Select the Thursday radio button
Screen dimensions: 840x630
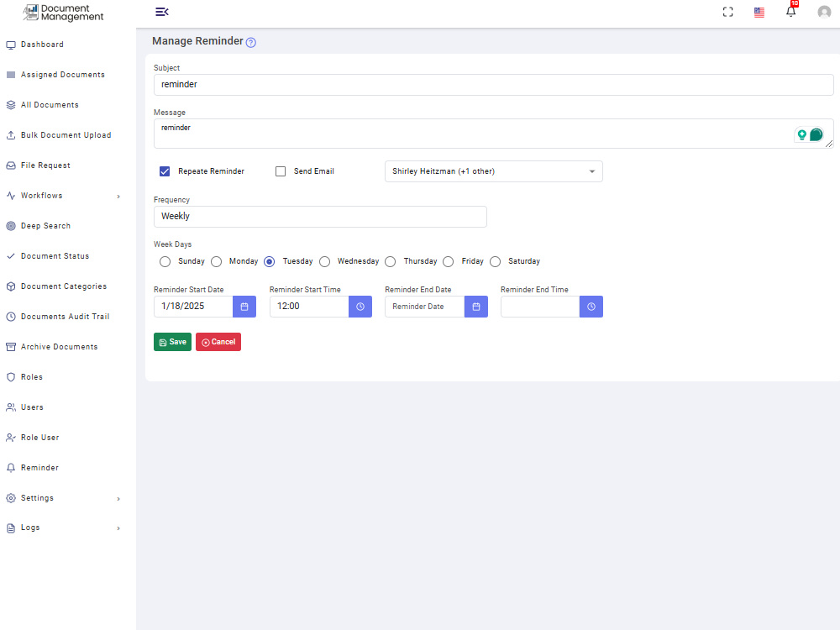(391, 261)
